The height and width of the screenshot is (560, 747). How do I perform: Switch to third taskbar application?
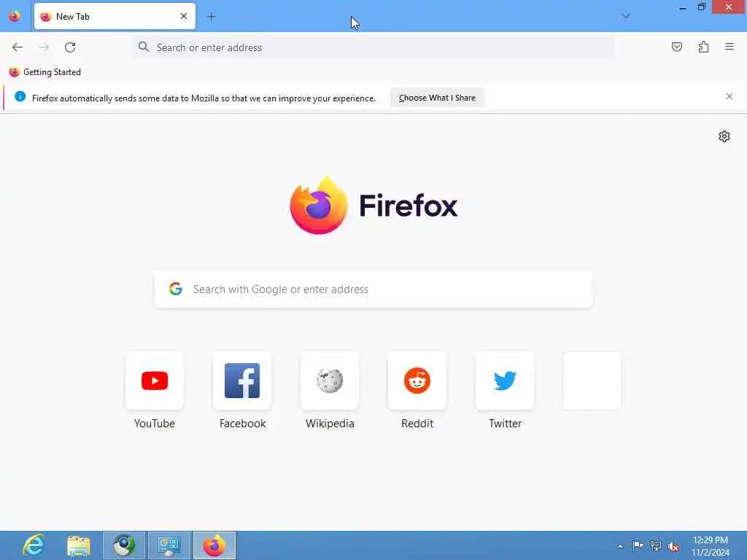pos(124,545)
